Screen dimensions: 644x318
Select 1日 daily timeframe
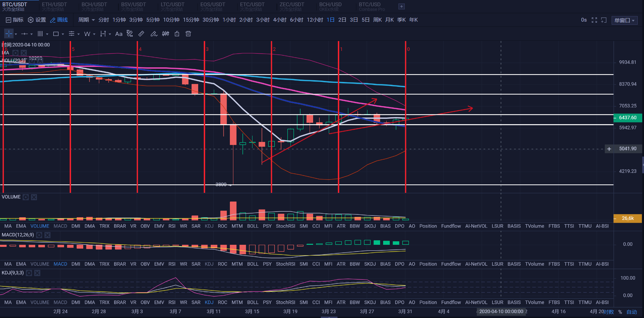click(x=331, y=20)
